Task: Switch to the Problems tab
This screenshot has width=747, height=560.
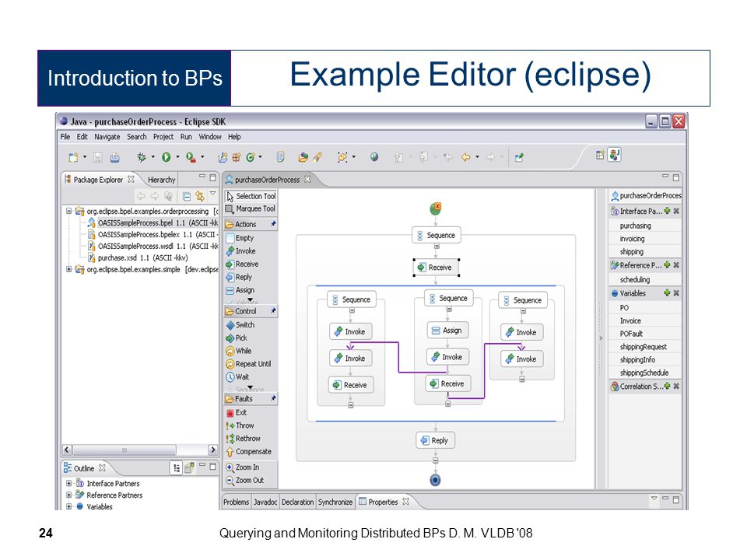Action: (236, 502)
